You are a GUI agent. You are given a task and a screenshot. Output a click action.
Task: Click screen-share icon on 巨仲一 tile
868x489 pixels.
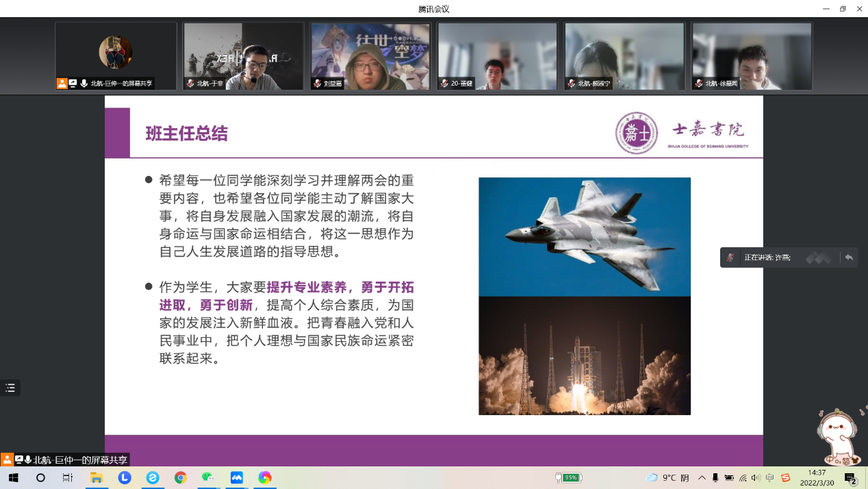[73, 84]
